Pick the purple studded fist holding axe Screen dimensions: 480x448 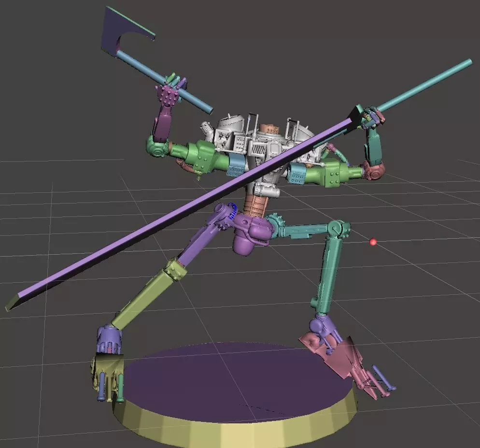tap(167, 94)
